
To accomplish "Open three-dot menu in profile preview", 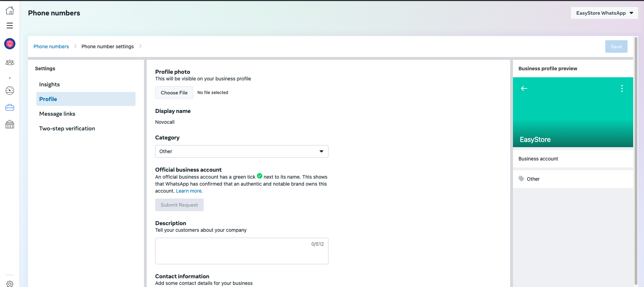I will 622,88.
